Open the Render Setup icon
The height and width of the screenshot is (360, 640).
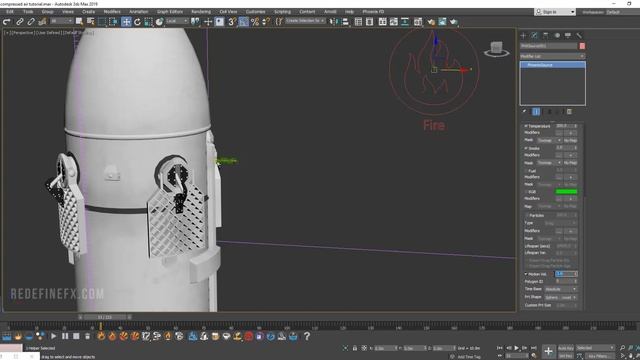431,22
